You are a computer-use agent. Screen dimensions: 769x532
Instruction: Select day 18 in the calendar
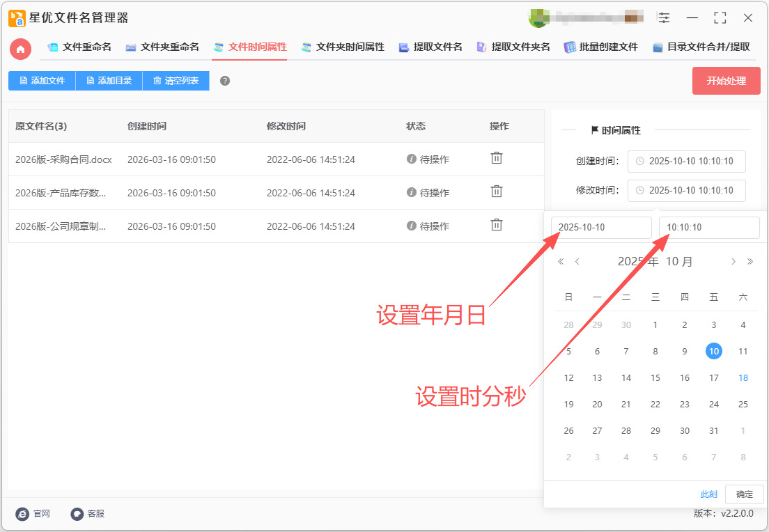tap(743, 377)
